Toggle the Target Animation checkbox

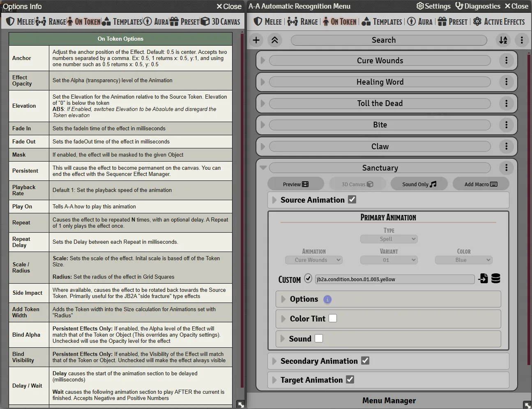click(350, 379)
